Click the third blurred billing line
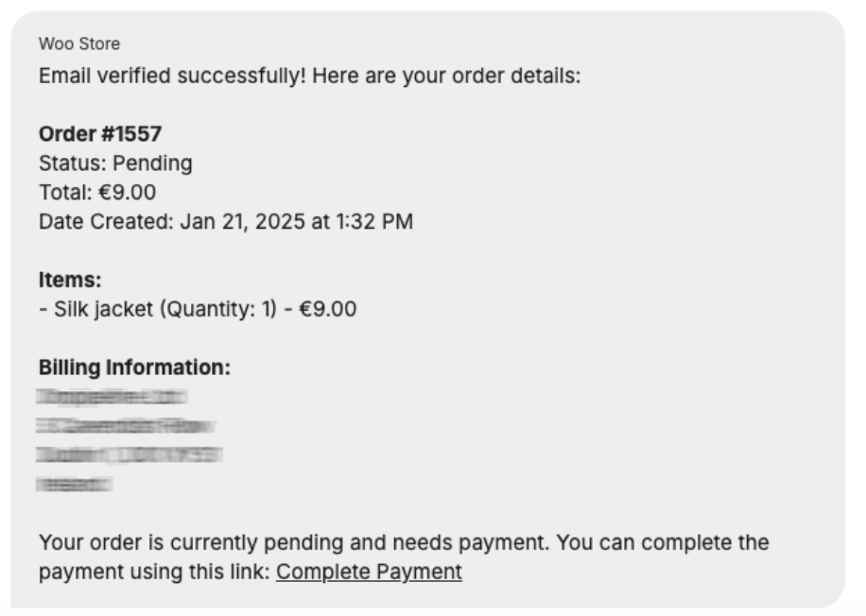The image size is (866, 616). pyautogui.click(x=130, y=455)
